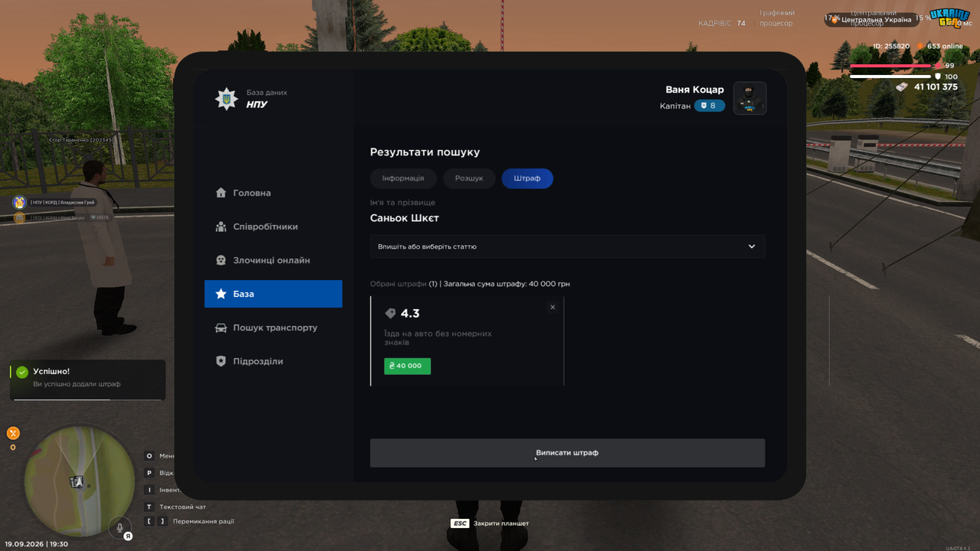Click the Загальна сума штрафу total text
980x551 pixels.
pos(507,284)
